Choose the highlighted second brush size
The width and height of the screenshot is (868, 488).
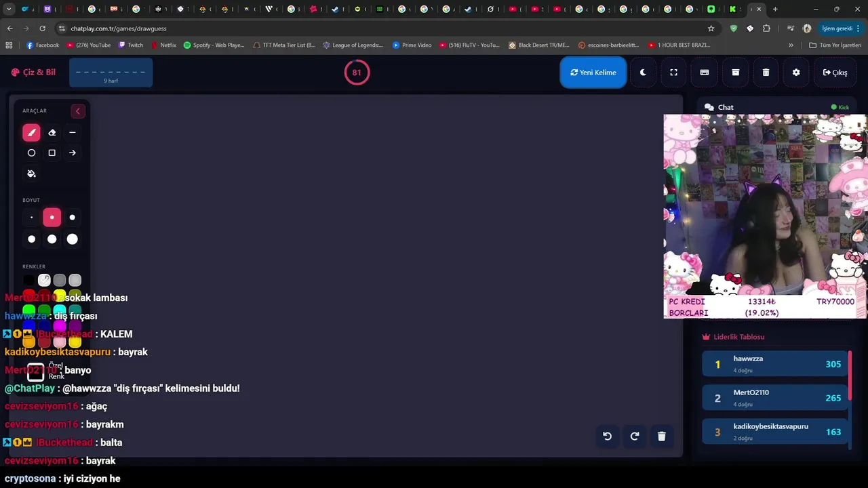(52, 218)
